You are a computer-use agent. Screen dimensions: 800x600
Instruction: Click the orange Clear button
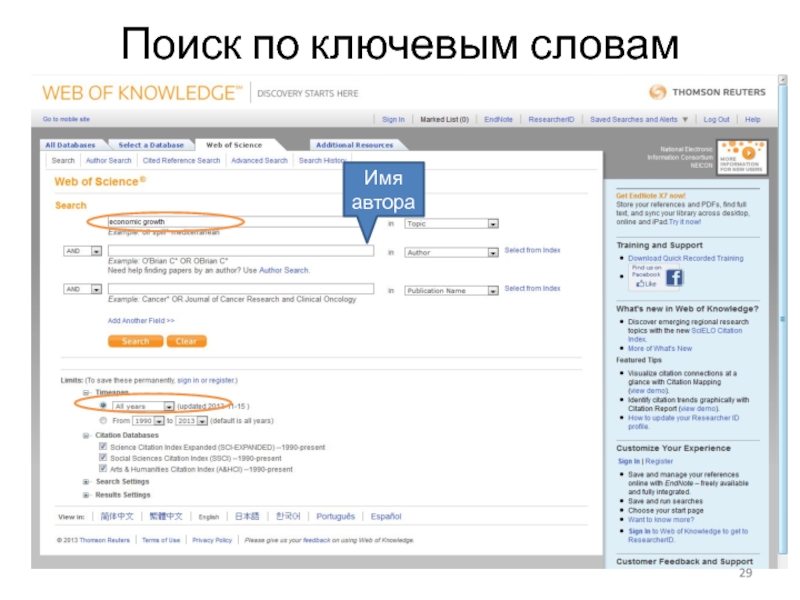186,341
